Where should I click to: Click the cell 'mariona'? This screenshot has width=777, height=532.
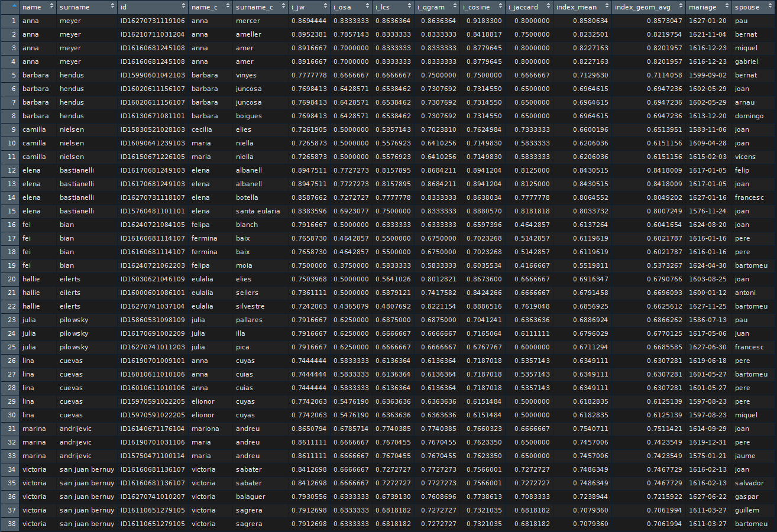click(x=205, y=429)
